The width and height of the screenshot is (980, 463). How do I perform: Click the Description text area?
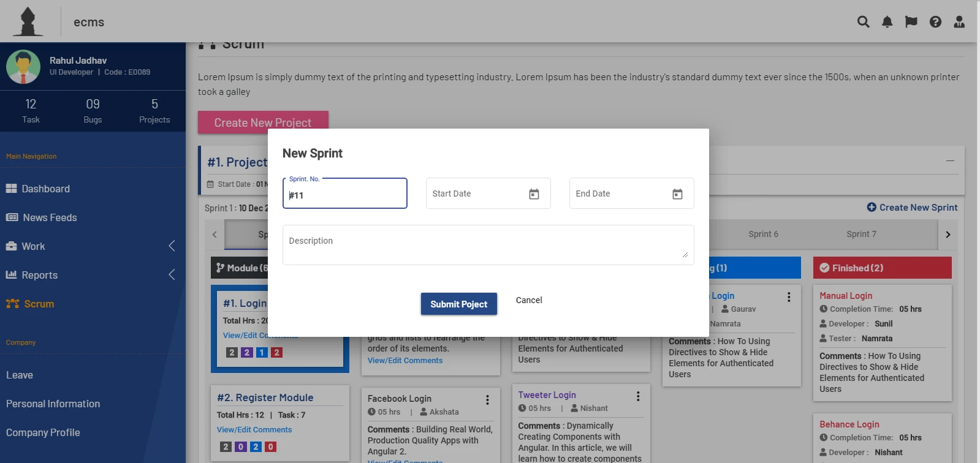(488, 245)
